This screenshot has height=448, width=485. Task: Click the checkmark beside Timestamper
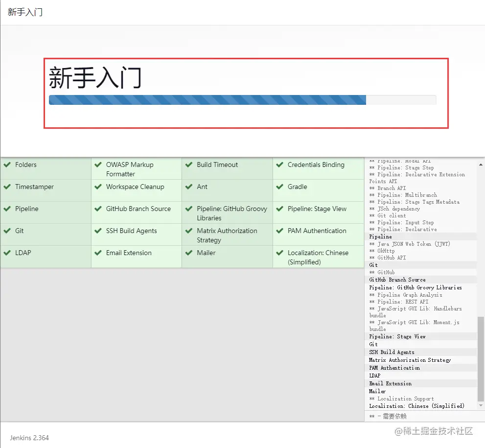click(7, 187)
